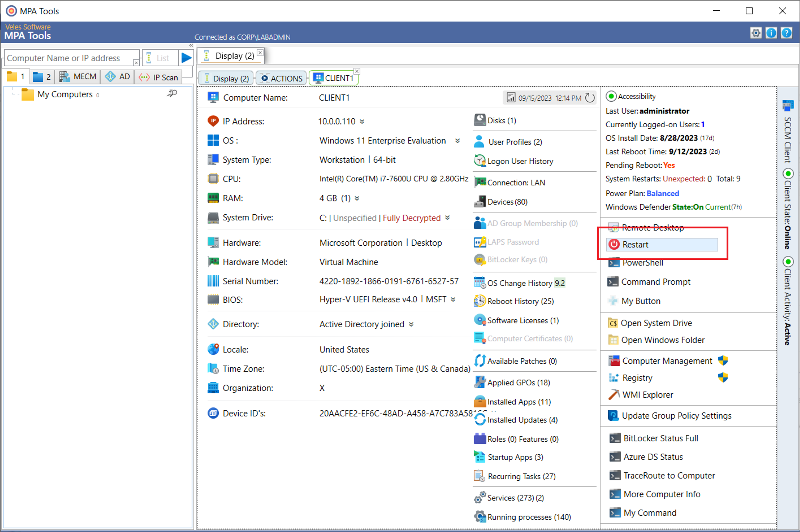Image resolution: width=800 pixels, height=532 pixels.
Task: Switch to the MECM tab
Action: [78, 77]
